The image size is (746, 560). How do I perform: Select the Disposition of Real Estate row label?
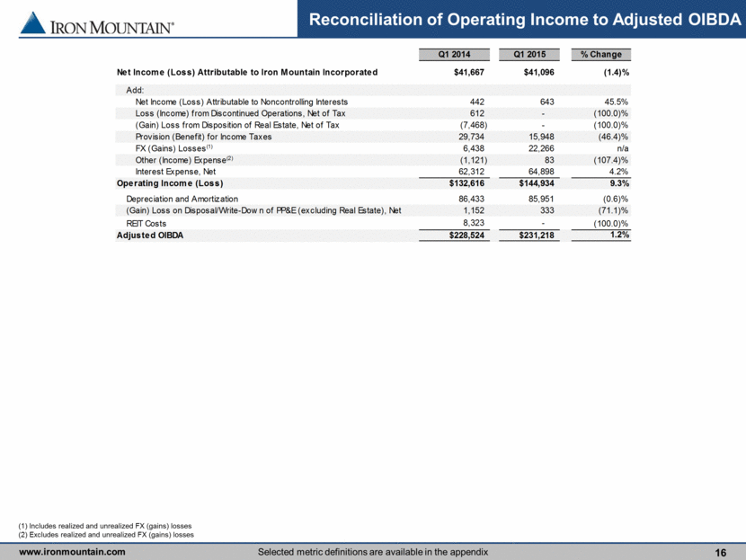[x=237, y=125]
